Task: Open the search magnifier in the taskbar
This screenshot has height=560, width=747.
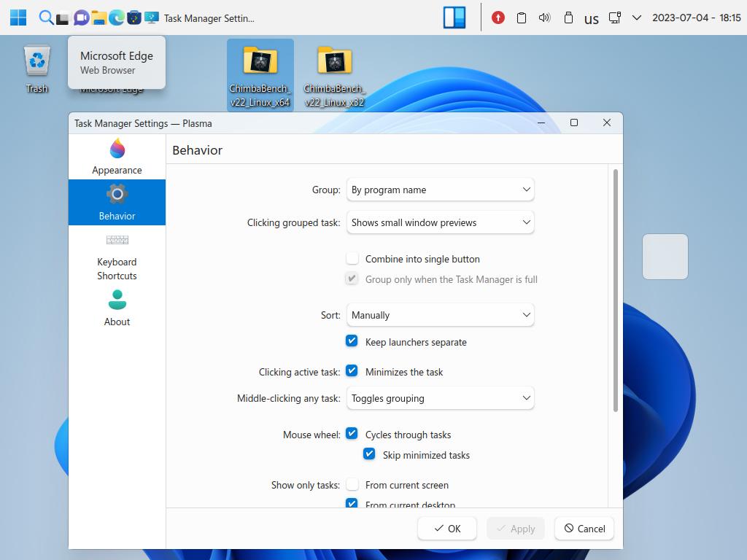Action: pyautogui.click(x=46, y=17)
